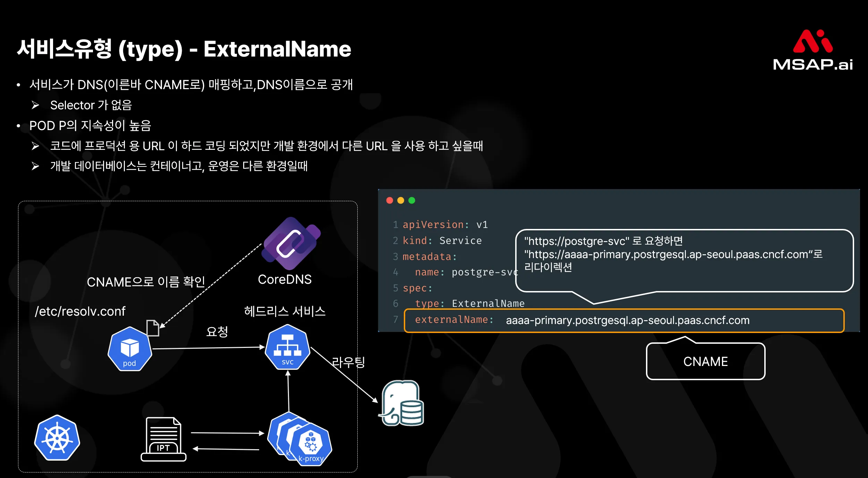Click the yellow dot in code window
Viewport: 868px width, 478px height.
[x=401, y=200]
